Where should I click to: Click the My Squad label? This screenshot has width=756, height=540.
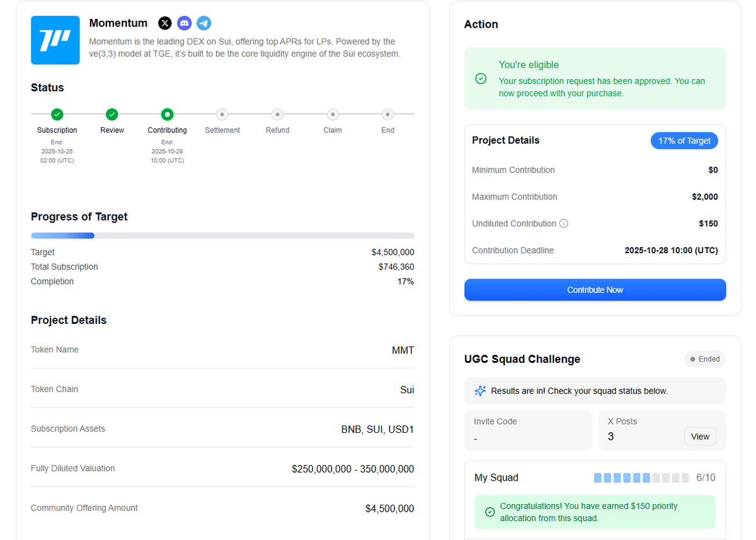(496, 478)
